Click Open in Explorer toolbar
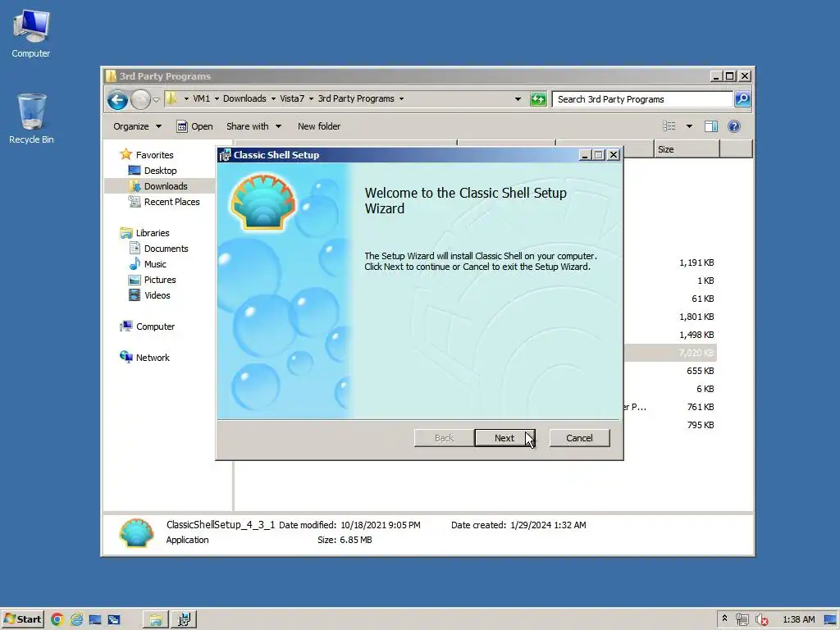This screenshot has height=630, width=840. click(x=195, y=126)
